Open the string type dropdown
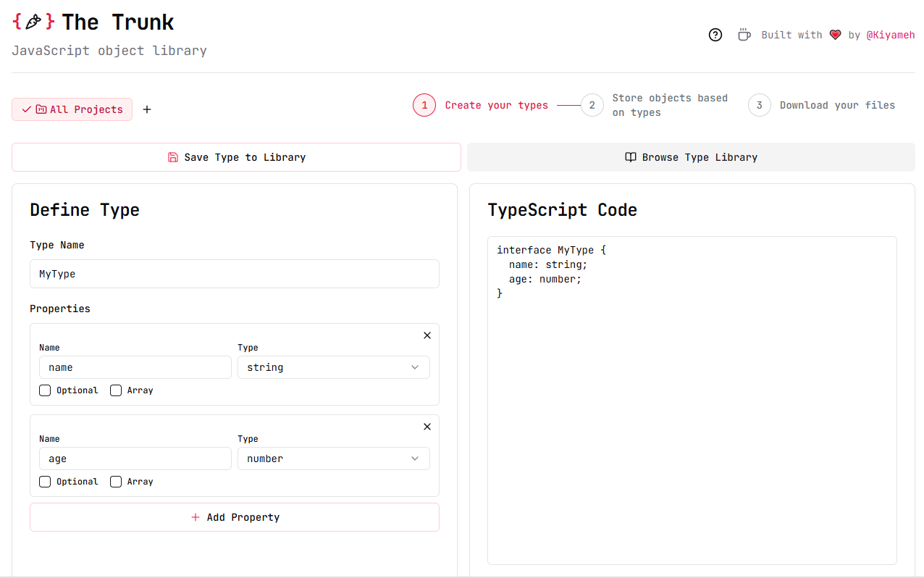924x578 pixels. click(334, 367)
